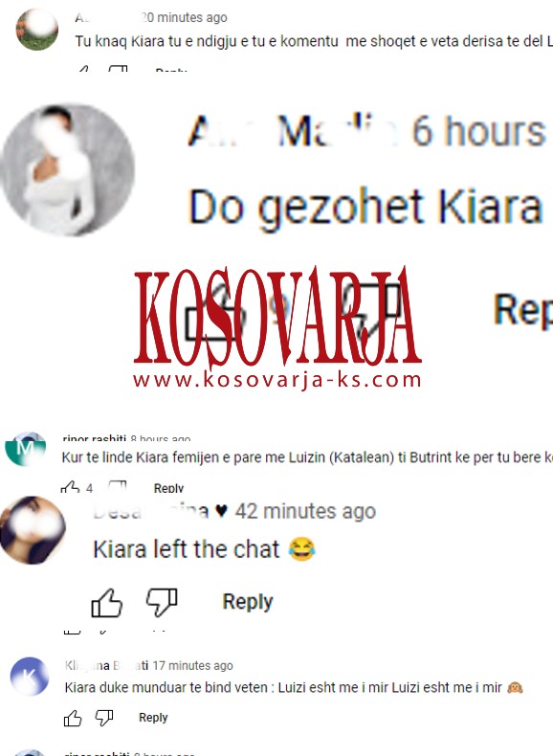Viewport: 553px width, 756px height.
Task: Like rinor rashiti's comment with 4 likes
Action: [71, 487]
